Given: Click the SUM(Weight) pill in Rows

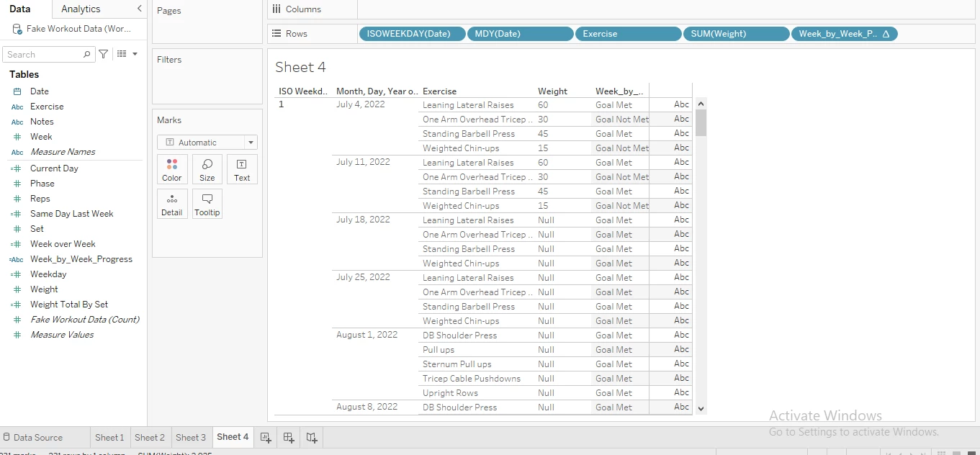Looking at the screenshot, I should pyautogui.click(x=735, y=34).
